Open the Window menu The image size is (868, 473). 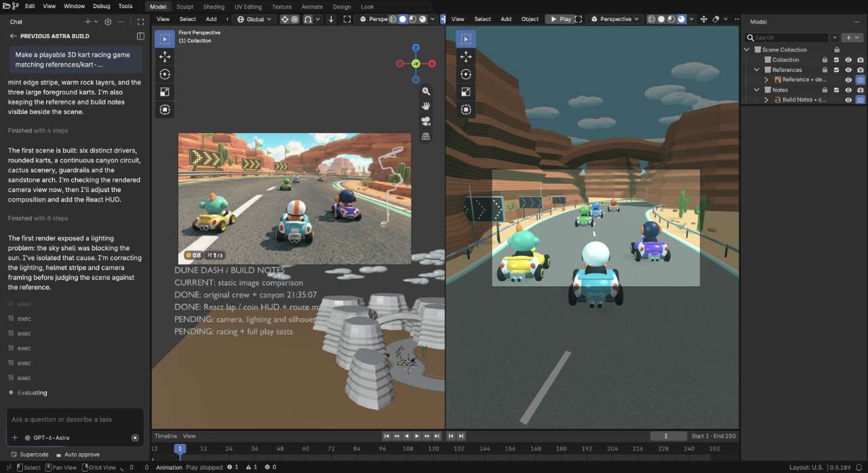point(75,6)
